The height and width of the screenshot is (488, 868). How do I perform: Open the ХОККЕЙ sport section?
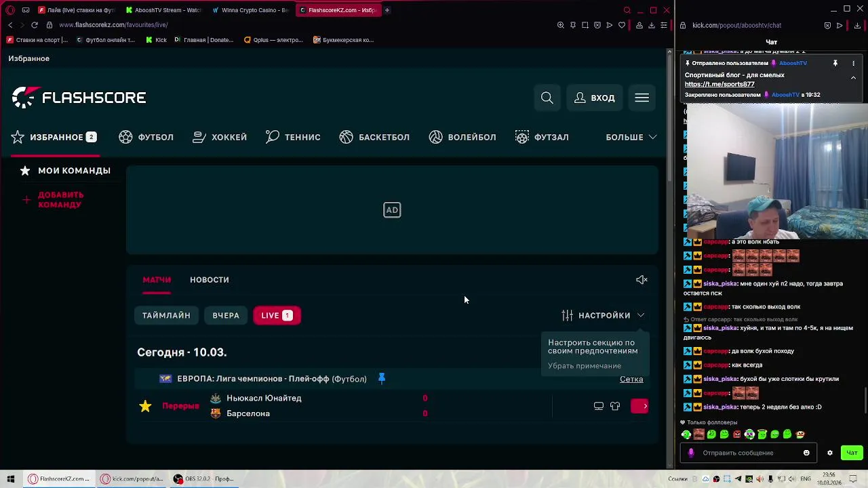[220, 137]
